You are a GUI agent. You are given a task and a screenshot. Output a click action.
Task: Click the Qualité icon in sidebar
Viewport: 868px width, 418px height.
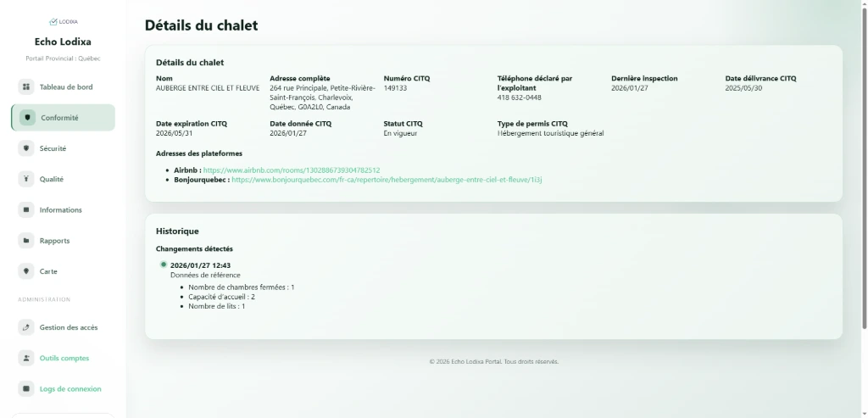[x=25, y=180]
